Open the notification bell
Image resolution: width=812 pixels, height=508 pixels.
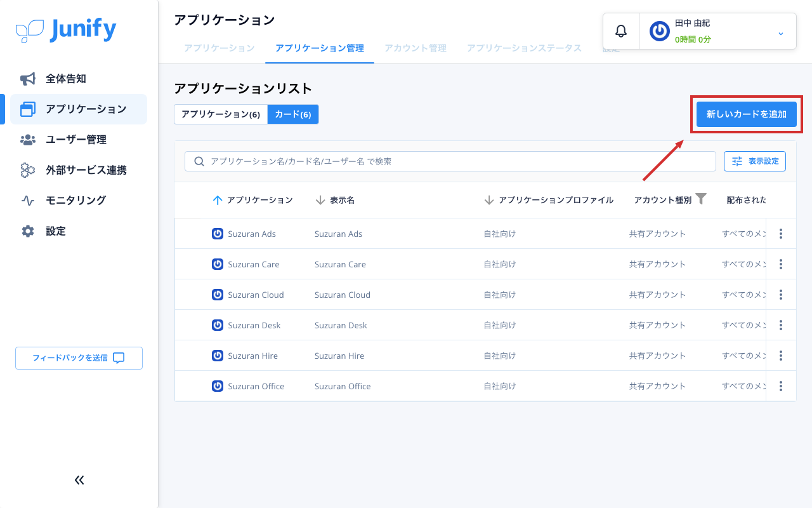[x=621, y=31]
